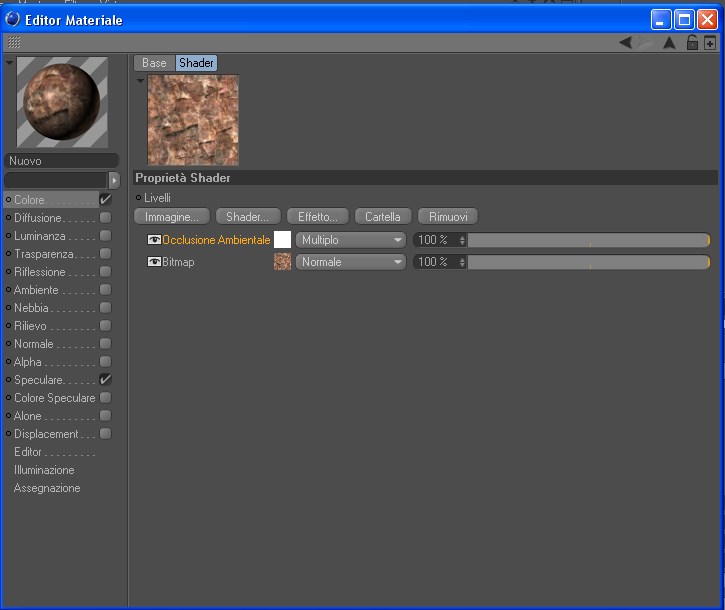Click the white Occlusione Ambientale color swatch
725x610 pixels.
(282, 240)
